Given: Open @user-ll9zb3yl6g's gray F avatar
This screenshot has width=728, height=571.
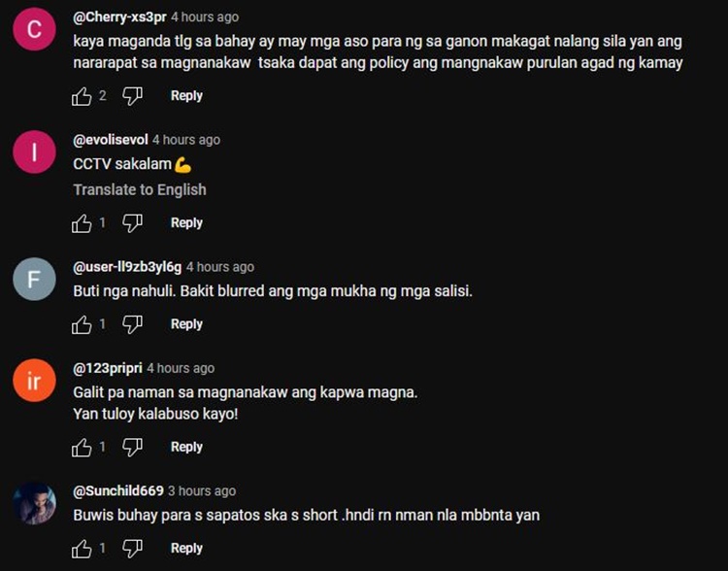Looking at the screenshot, I should [x=34, y=280].
